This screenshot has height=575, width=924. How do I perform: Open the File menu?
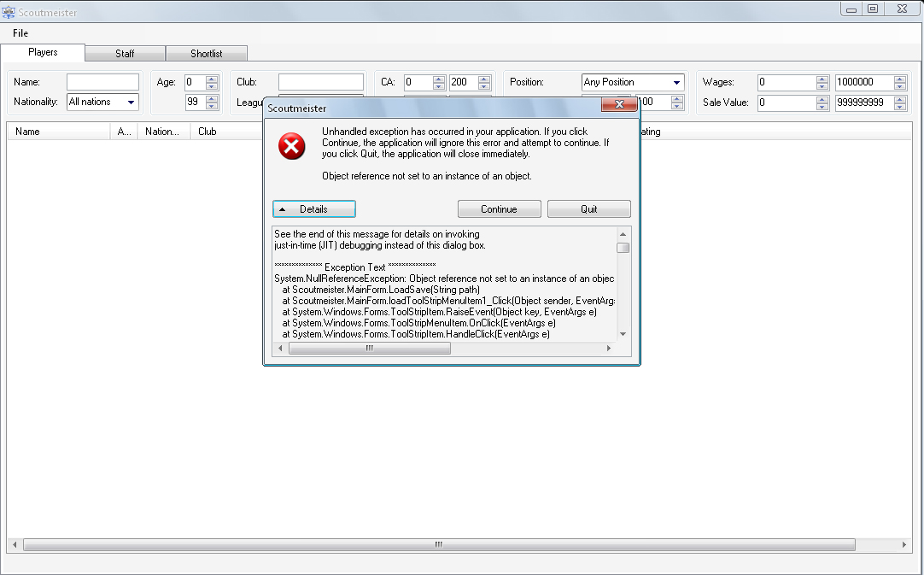pyautogui.click(x=20, y=33)
